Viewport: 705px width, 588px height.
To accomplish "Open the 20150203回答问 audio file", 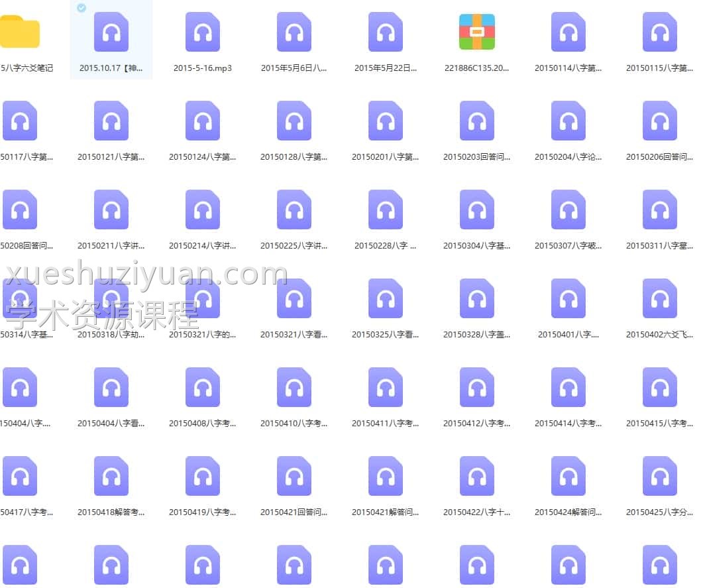I will [476, 120].
